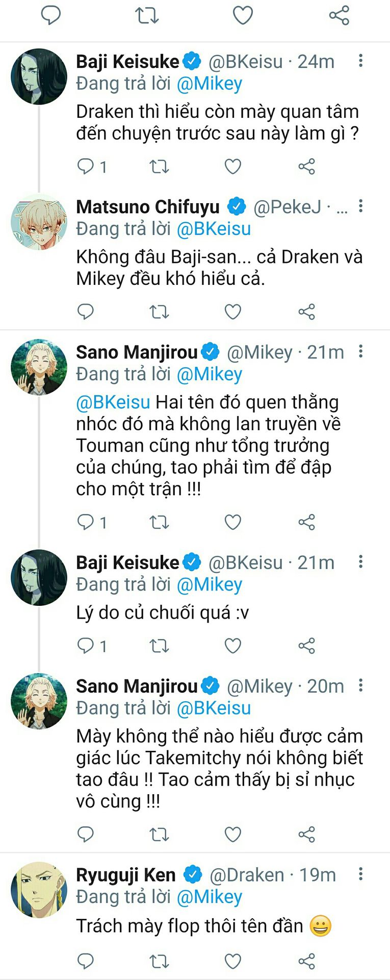The width and height of the screenshot is (390, 980).
Task: Retweet Baji's 'Lý do củ chuối' tweet
Action: pos(159,646)
